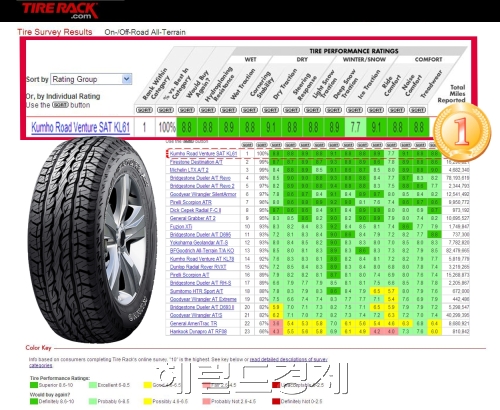
Task: Click the gold number one medal
Action: point(462,131)
